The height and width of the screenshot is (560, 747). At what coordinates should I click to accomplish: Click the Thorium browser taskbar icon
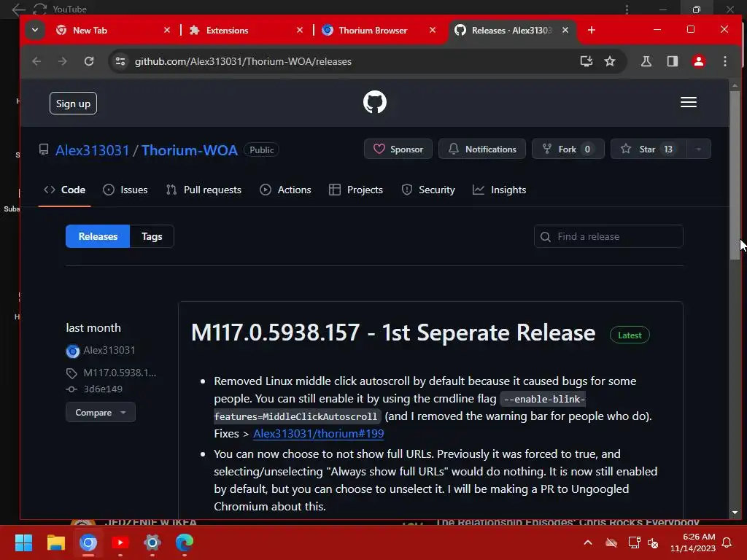(88, 542)
